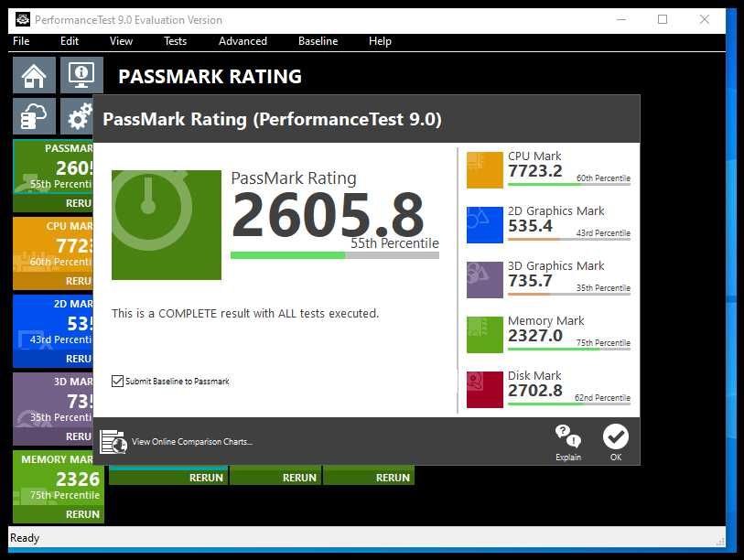The image size is (744, 560).
Task: Open the Tests menu
Action: pyautogui.click(x=175, y=41)
